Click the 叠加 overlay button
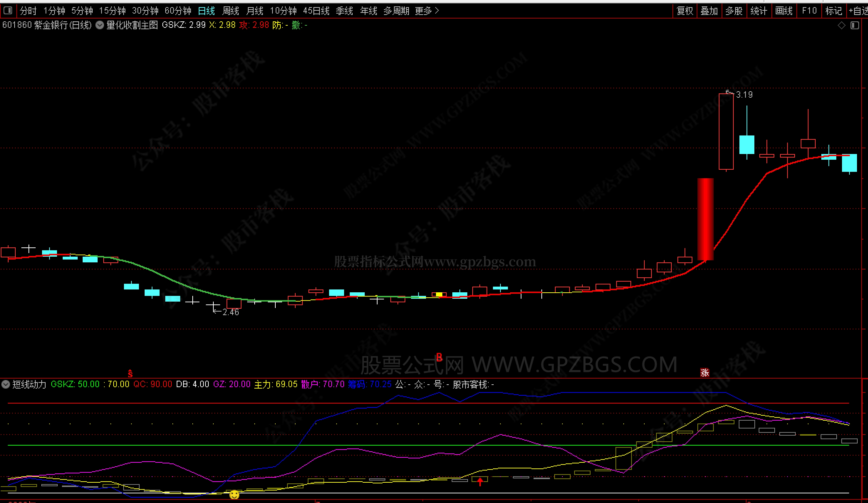Image resolution: width=868 pixels, height=503 pixels. click(709, 11)
